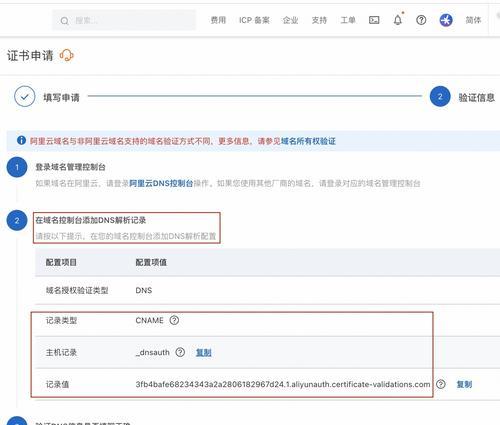Open the user avatar menu
The image size is (500, 425).
click(x=446, y=20)
